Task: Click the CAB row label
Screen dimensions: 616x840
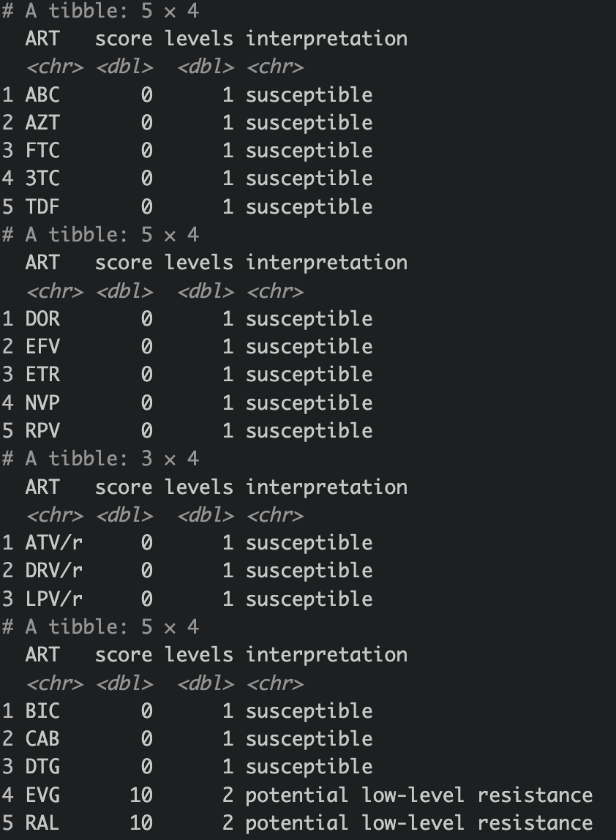Action: click(42, 739)
